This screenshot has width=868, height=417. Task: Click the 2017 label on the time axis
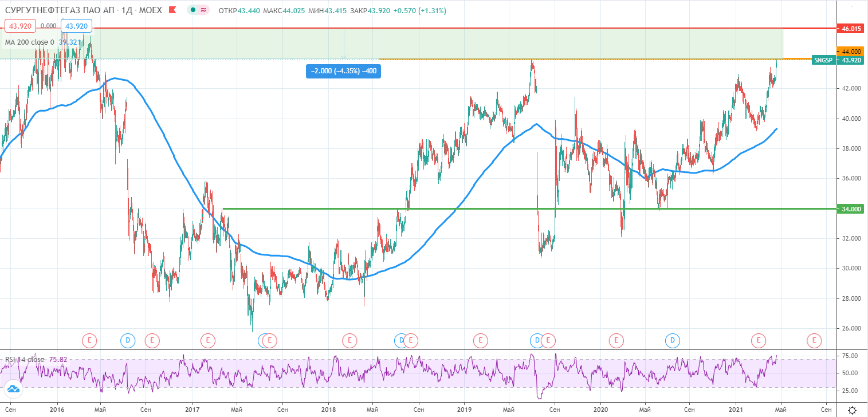click(192, 410)
